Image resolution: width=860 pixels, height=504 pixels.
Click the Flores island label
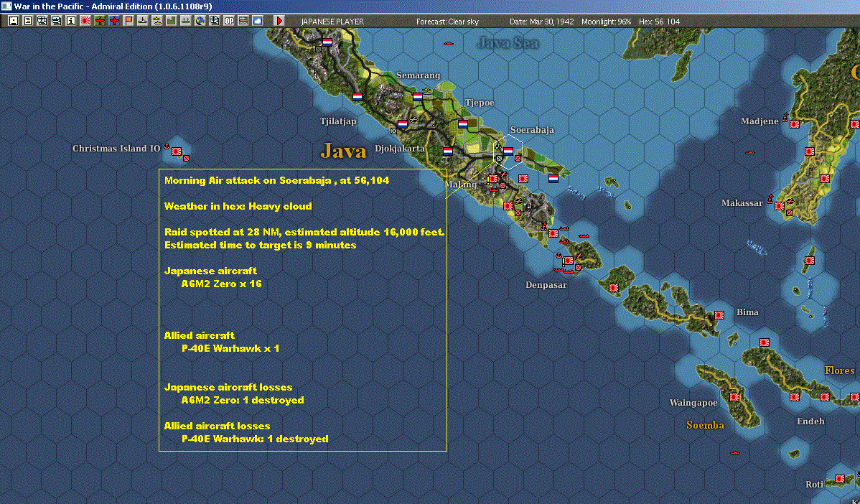(839, 370)
